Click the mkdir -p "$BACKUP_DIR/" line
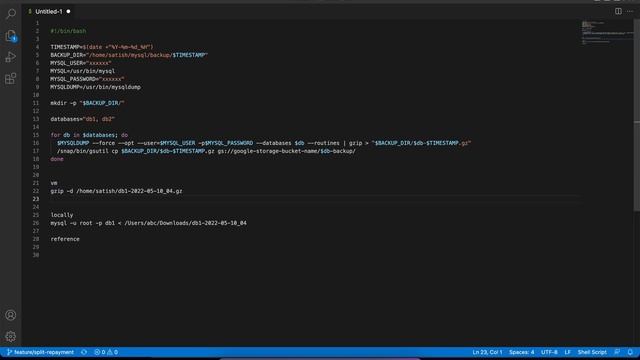 (x=87, y=103)
